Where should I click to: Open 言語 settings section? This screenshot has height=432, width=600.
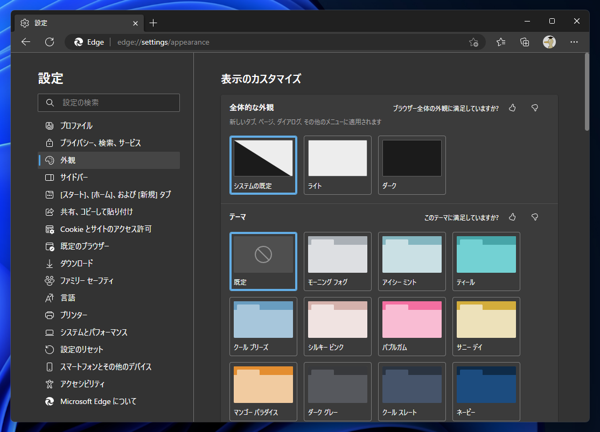109,298
